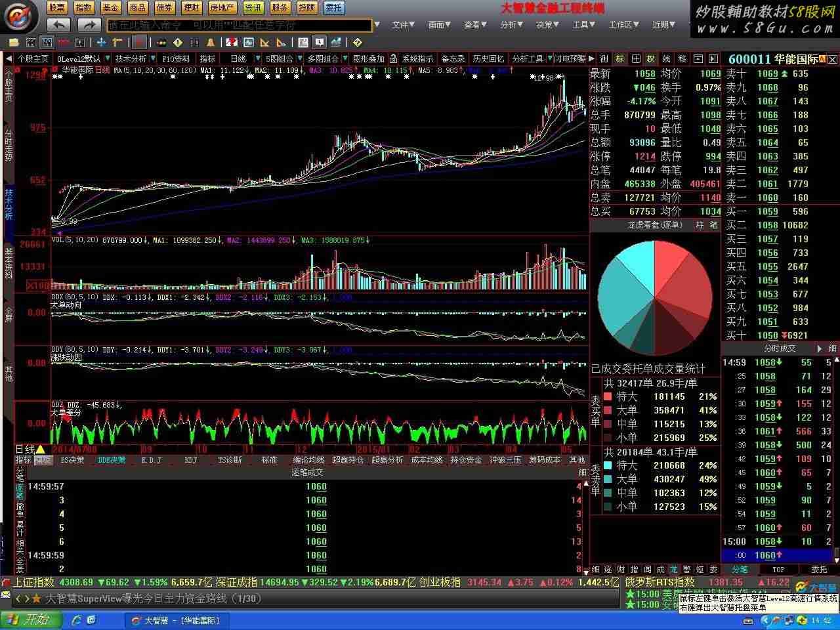Click the undo back arrow button
The height and width of the screenshot is (630, 840).
click(x=58, y=25)
